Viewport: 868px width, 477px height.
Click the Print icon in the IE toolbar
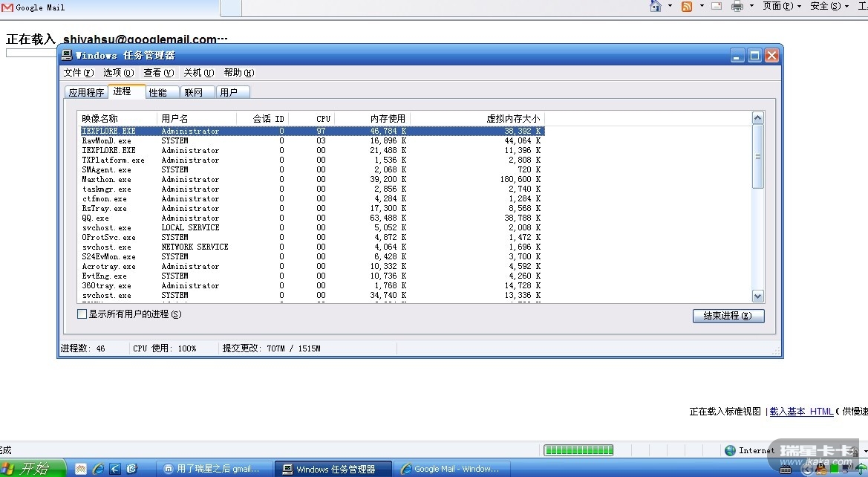(737, 6)
